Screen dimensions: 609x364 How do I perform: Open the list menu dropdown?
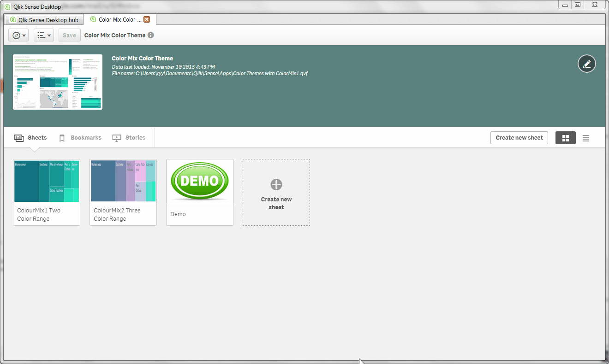click(x=44, y=35)
